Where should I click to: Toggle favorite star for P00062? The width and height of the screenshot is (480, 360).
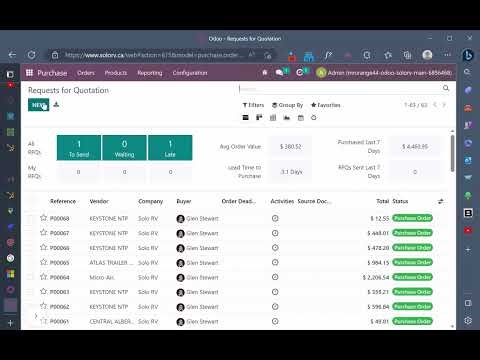43,306
